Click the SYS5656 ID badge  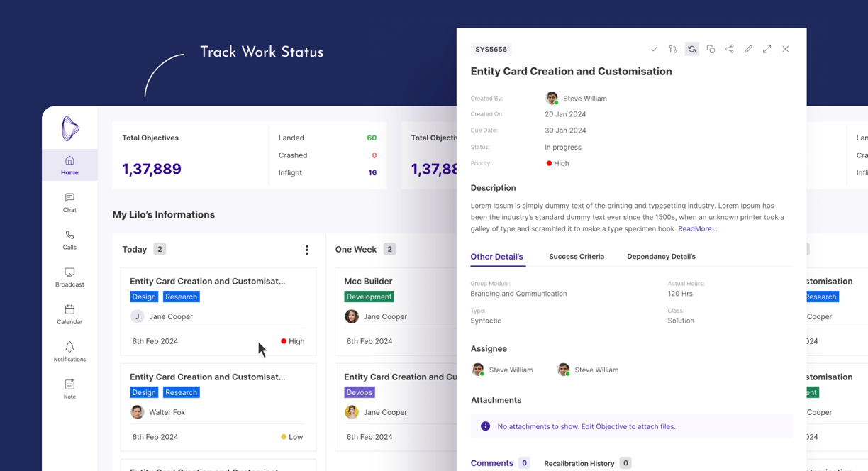click(491, 50)
